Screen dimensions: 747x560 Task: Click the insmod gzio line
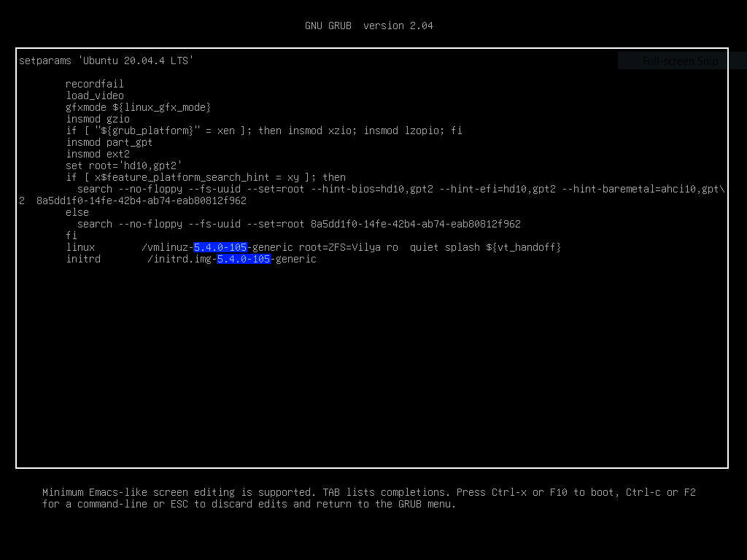(x=97, y=119)
